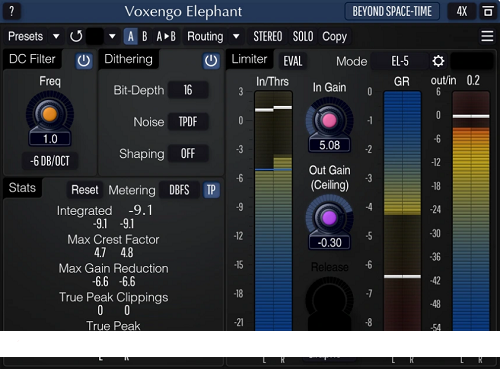This screenshot has height=369, width=500.
Task: Click the Copy button
Action: click(334, 36)
